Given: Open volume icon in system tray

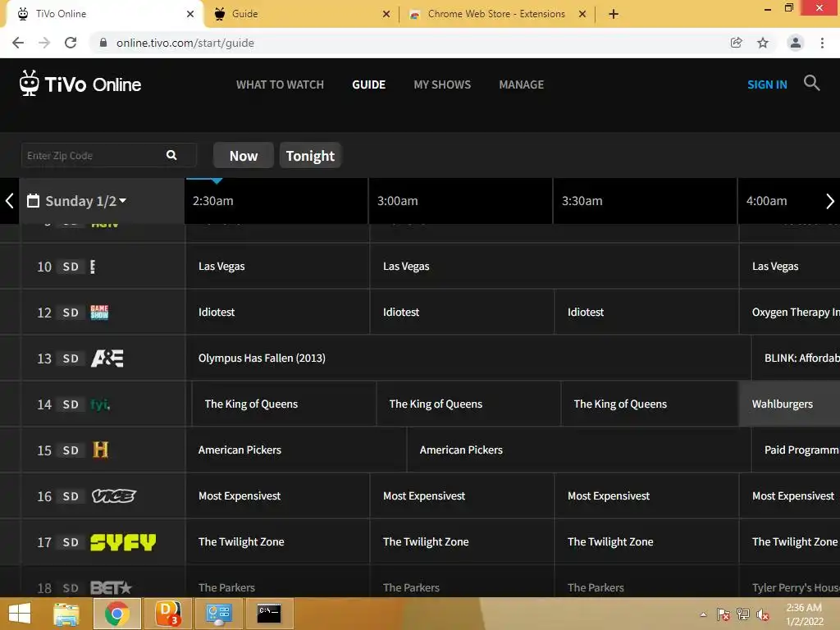Looking at the screenshot, I should [x=762, y=614].
